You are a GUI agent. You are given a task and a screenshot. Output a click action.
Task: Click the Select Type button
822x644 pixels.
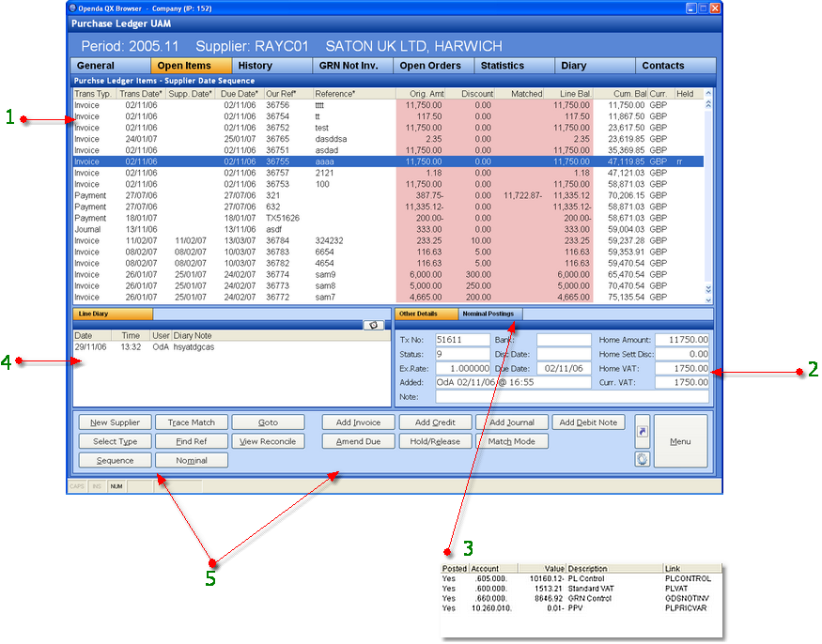(115, 441)
